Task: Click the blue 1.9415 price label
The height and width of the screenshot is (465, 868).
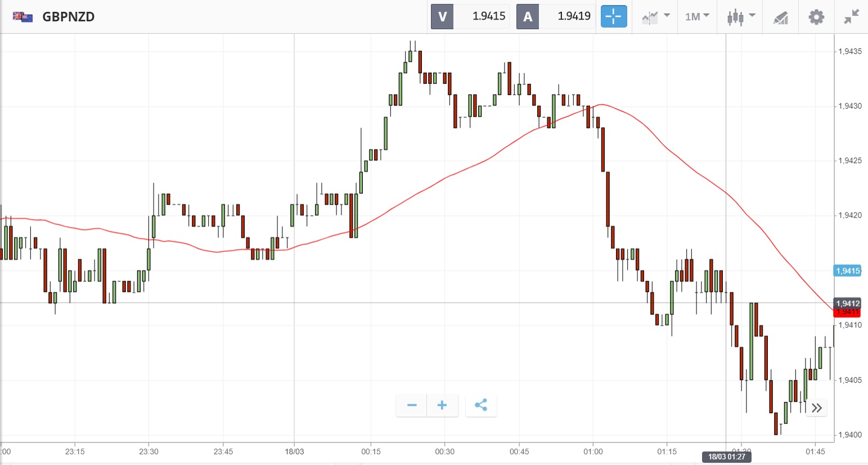Action: pyautogui.click(x=847, y=271)
